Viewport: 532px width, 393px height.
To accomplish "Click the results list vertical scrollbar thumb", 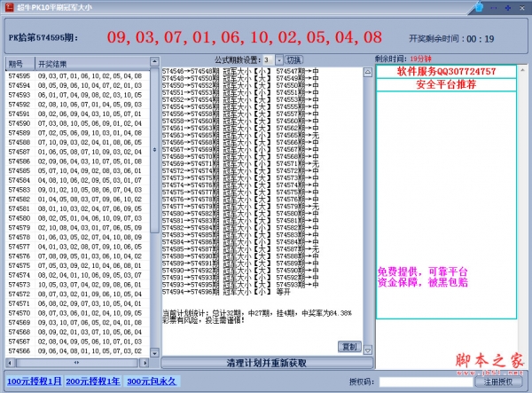I will pos(154,150).
